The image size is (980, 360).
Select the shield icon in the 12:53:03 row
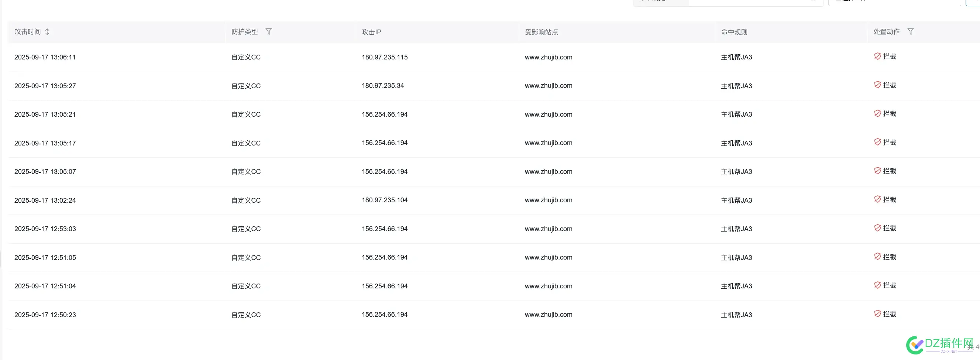[878, 227]
